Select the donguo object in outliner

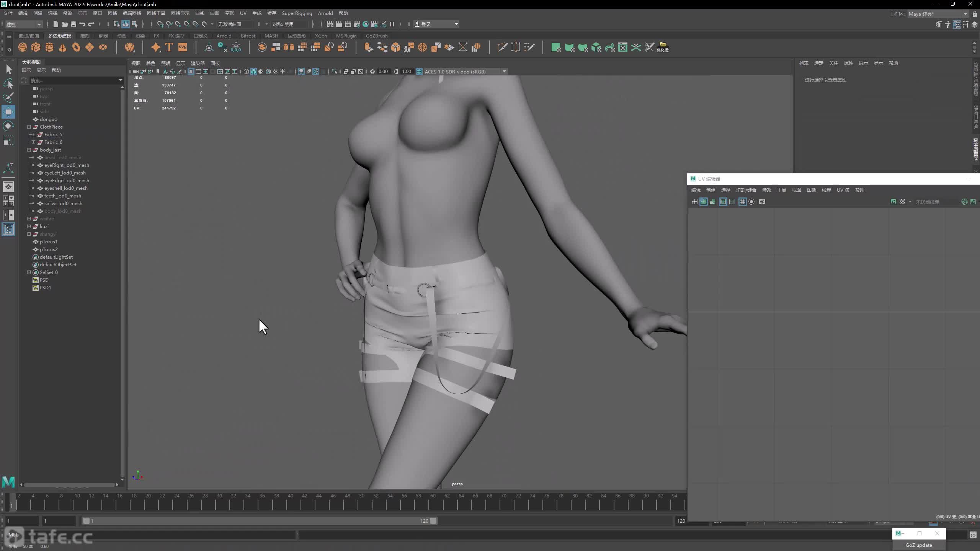49,119
